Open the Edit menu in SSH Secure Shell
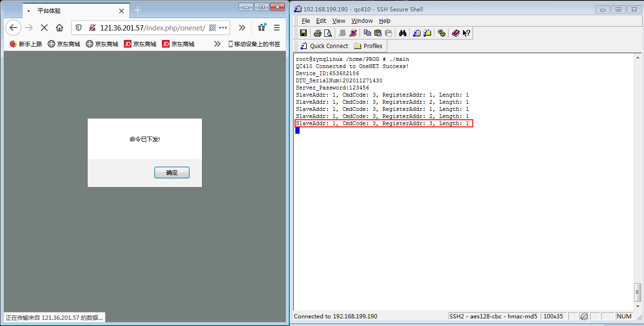The image size is (644, 326). [321, 21]
